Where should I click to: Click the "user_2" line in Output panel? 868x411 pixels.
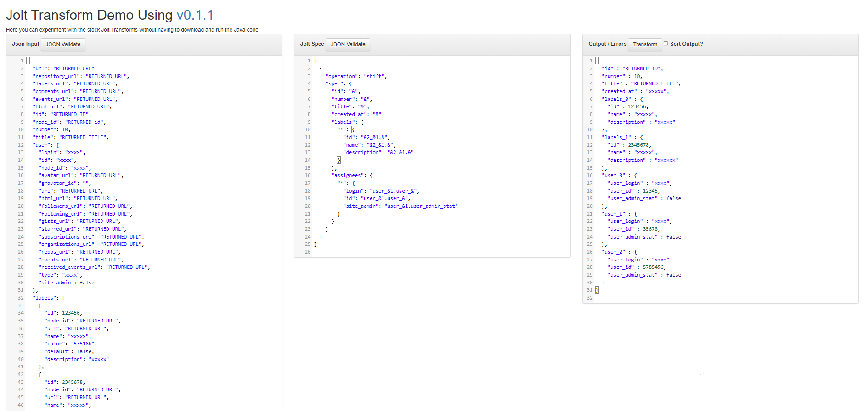(x=620, y=252)
